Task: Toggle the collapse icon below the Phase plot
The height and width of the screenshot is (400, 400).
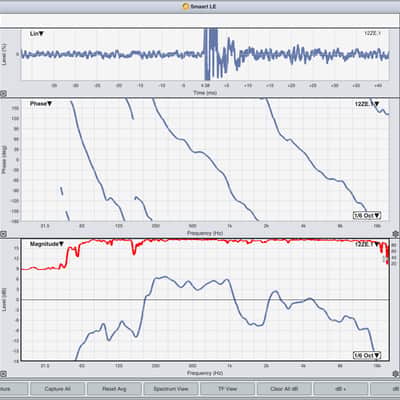Action: [x=3, y=234]
